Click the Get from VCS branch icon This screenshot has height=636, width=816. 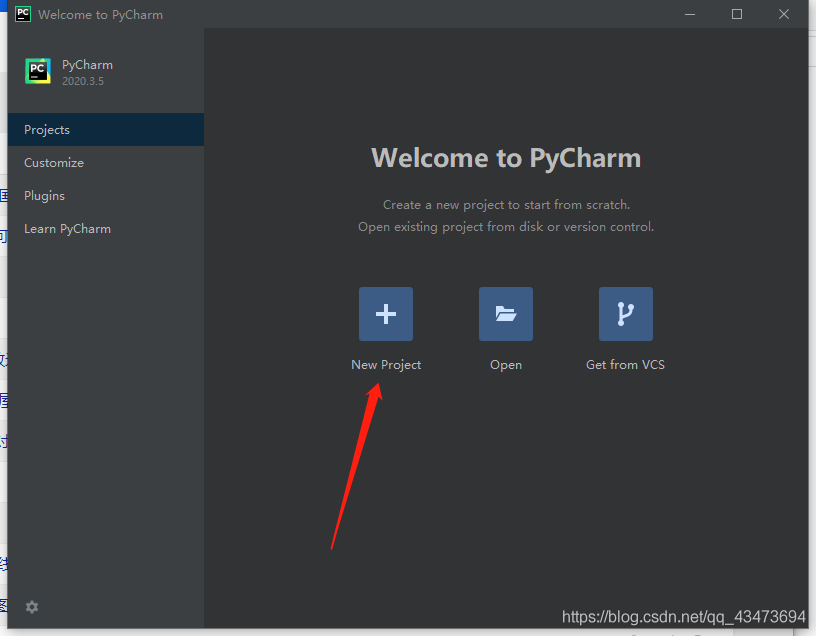click(626, 314)
